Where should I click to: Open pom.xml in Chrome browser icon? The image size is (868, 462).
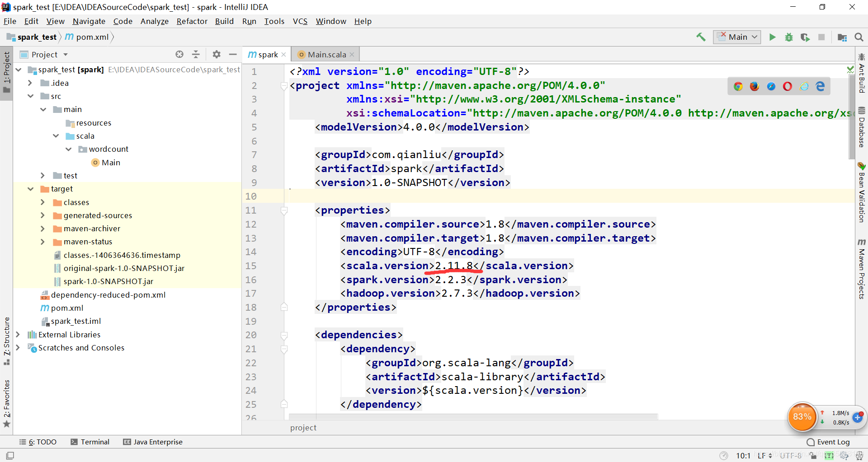(x=738, y=86)
